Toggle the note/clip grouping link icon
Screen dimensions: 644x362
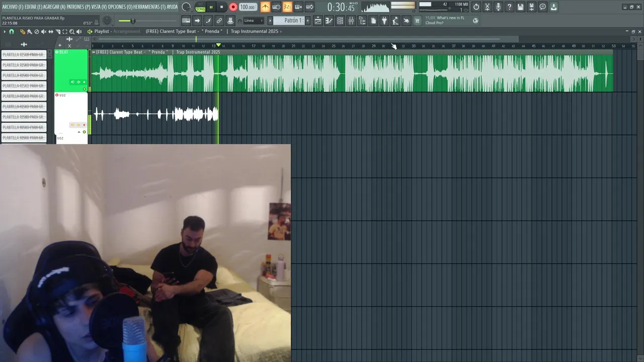(219, 21)
